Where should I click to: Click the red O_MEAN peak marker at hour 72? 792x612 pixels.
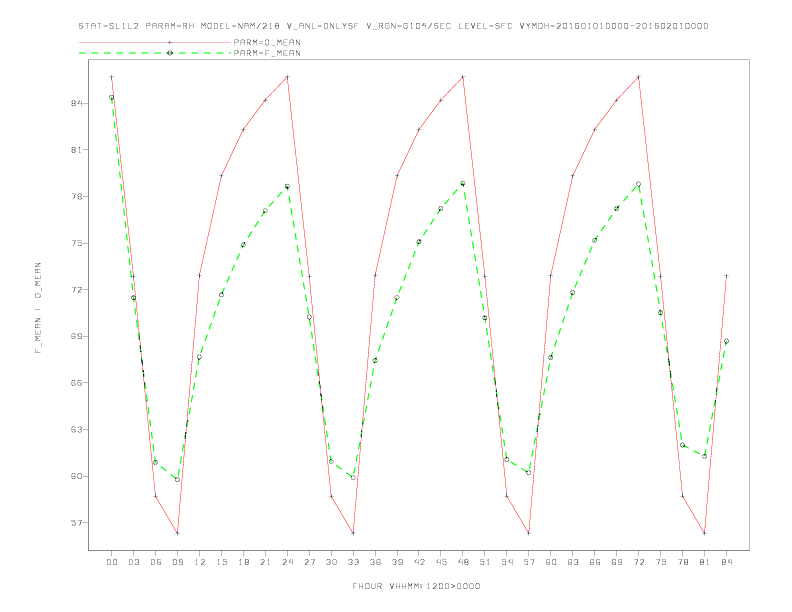pos(638,77)
